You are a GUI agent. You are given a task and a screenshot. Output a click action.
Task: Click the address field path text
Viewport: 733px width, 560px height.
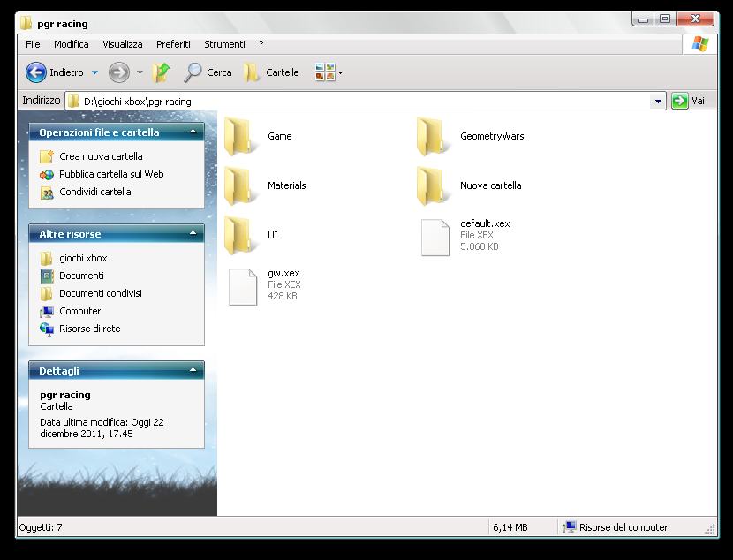[x=138, y=102]
